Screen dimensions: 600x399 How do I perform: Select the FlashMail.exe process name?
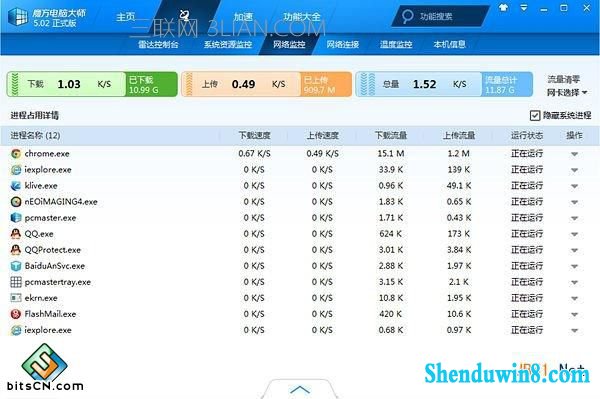(51, 314)
